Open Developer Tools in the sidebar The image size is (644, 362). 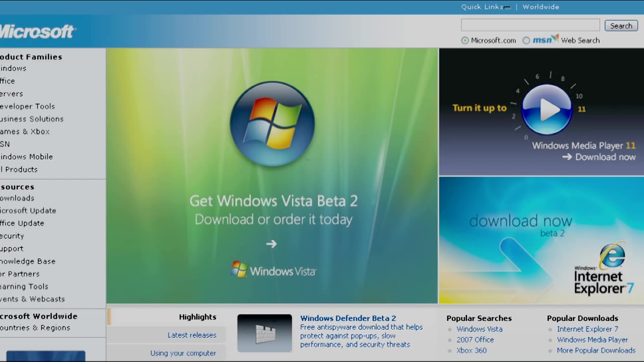click(28, 106)
